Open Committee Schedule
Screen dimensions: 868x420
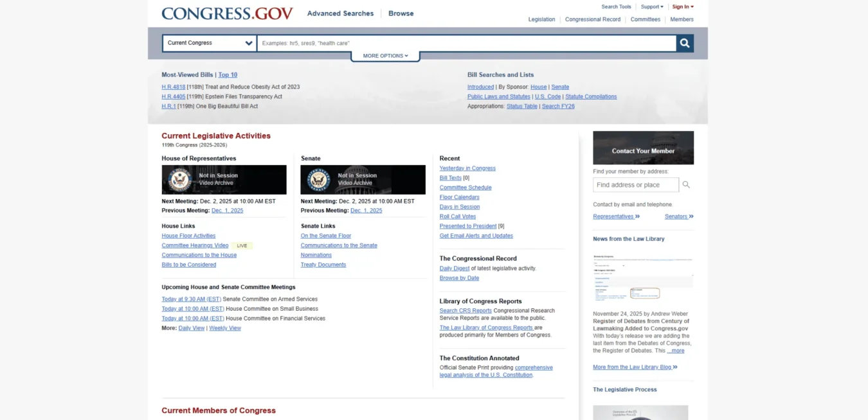tap(466, 188)
